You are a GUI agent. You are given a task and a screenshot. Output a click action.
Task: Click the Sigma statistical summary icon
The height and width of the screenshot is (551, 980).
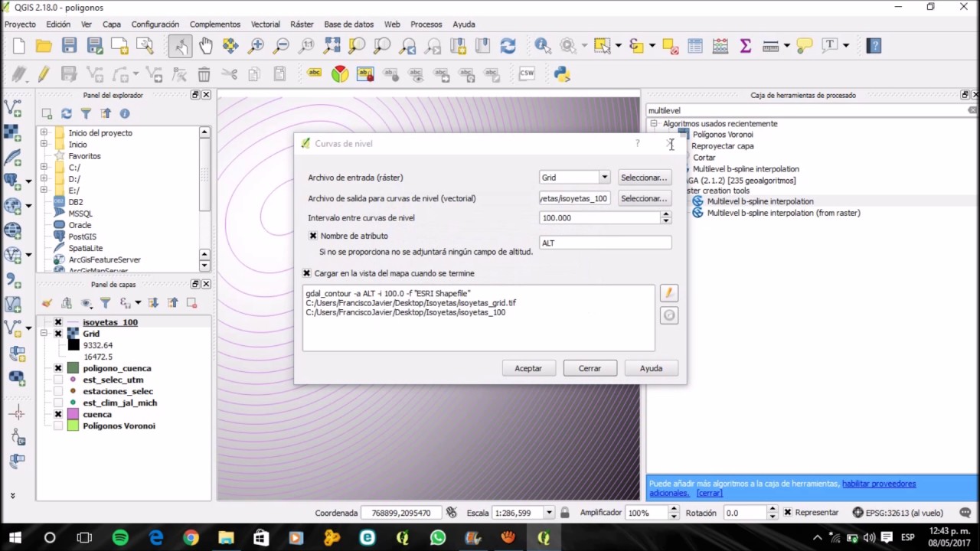click(x=745, y=46)
